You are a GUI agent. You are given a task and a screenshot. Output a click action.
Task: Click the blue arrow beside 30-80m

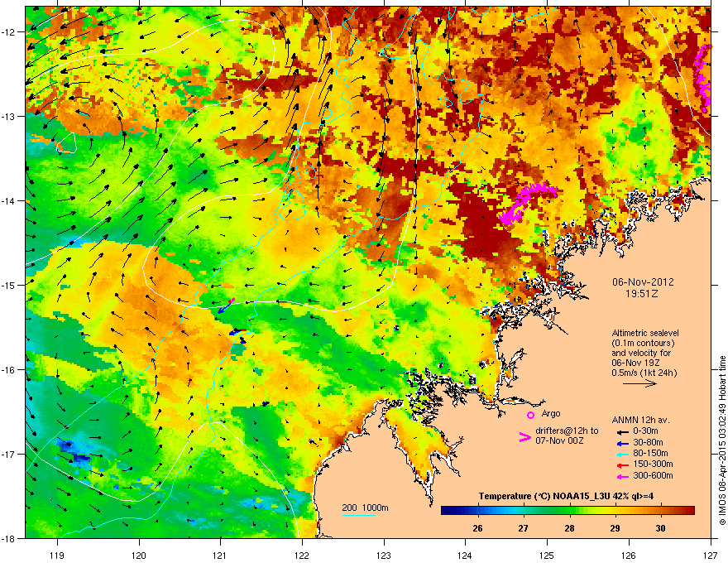pyautogui.click(x=622, y=443)
